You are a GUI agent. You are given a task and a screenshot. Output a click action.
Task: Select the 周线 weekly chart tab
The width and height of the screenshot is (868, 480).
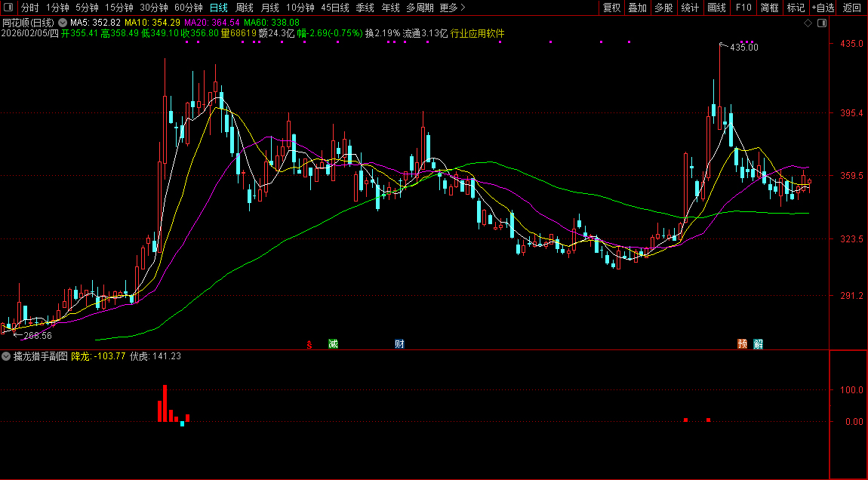click(x=244, y=8)
